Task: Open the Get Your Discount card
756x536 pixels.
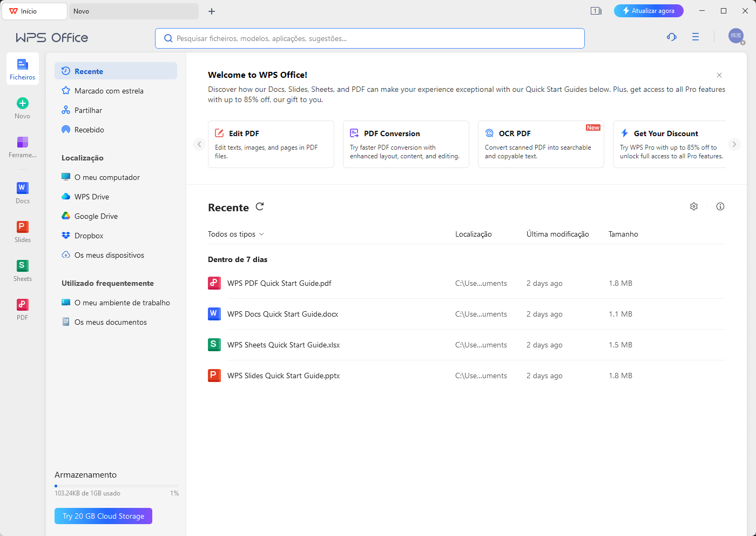Action: pos(670,144)
